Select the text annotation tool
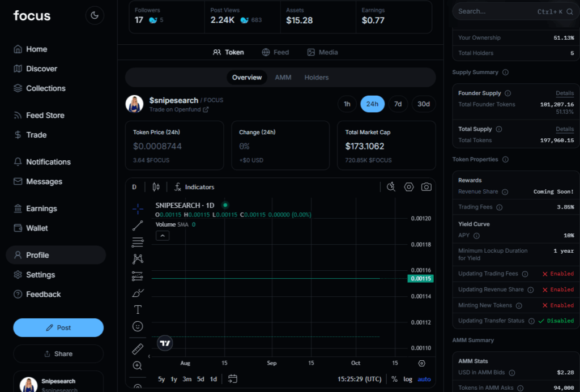Image resolution: width=580 pixels, height=392 pixels. click(x=138, y=309)
